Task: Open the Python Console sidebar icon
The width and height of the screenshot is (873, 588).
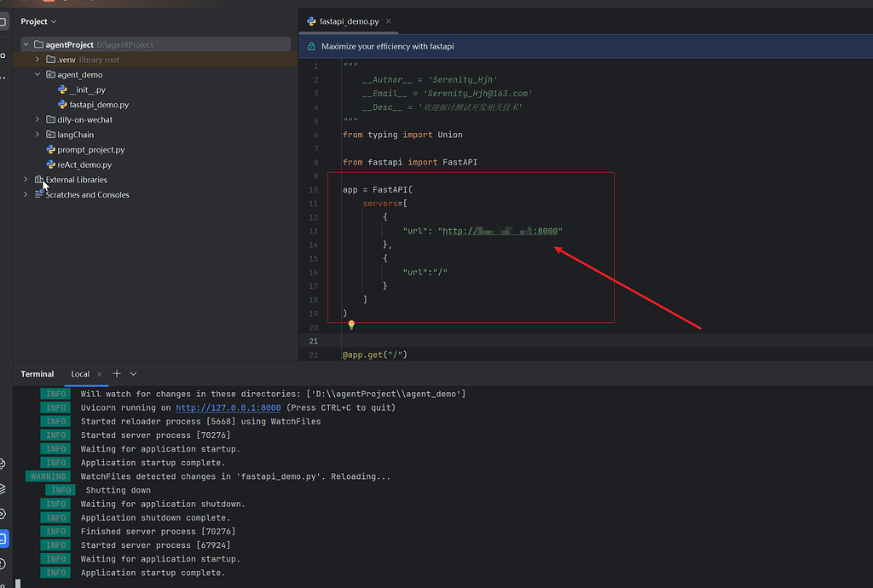Action: (3, 464)
